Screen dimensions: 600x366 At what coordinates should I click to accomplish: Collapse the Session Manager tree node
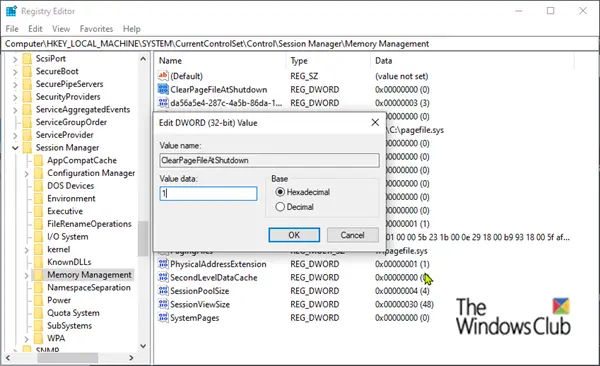(15, 147)
